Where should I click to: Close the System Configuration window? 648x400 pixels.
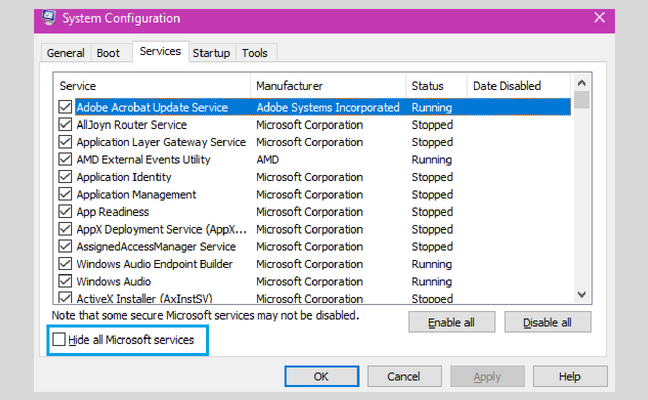(599, 18)
